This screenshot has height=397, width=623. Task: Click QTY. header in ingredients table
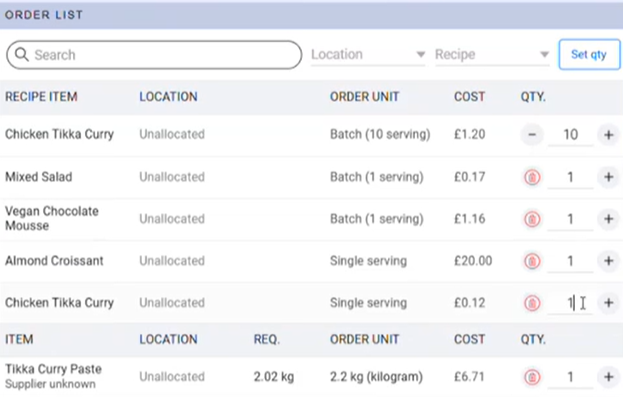tap(533, 339)
